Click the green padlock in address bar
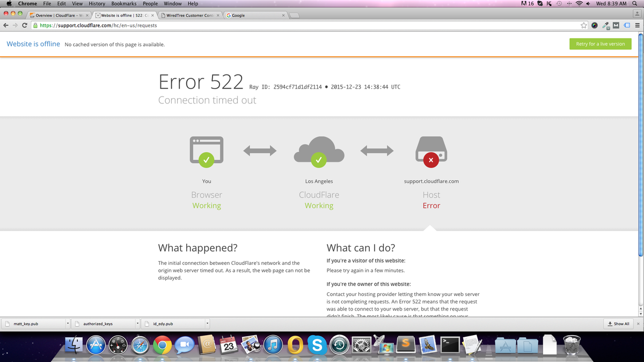Image resolution: width=644 pixels, height=362 pixels. pos(35,25)
